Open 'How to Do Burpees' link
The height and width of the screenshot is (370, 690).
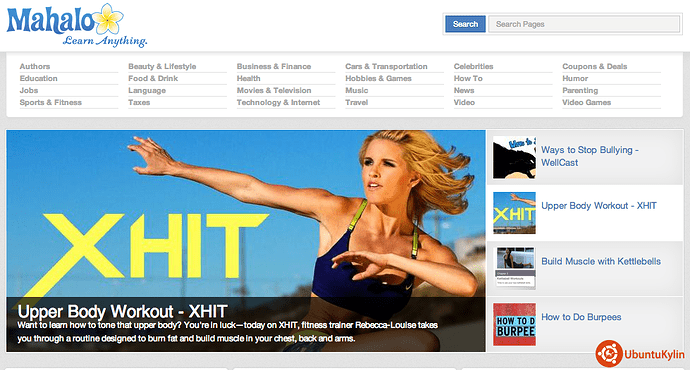click(581, 317)
